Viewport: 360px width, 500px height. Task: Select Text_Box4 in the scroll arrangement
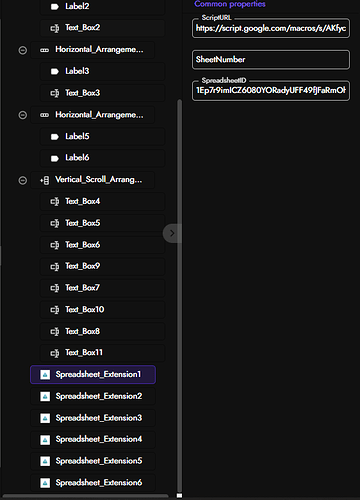click(102, 201)
